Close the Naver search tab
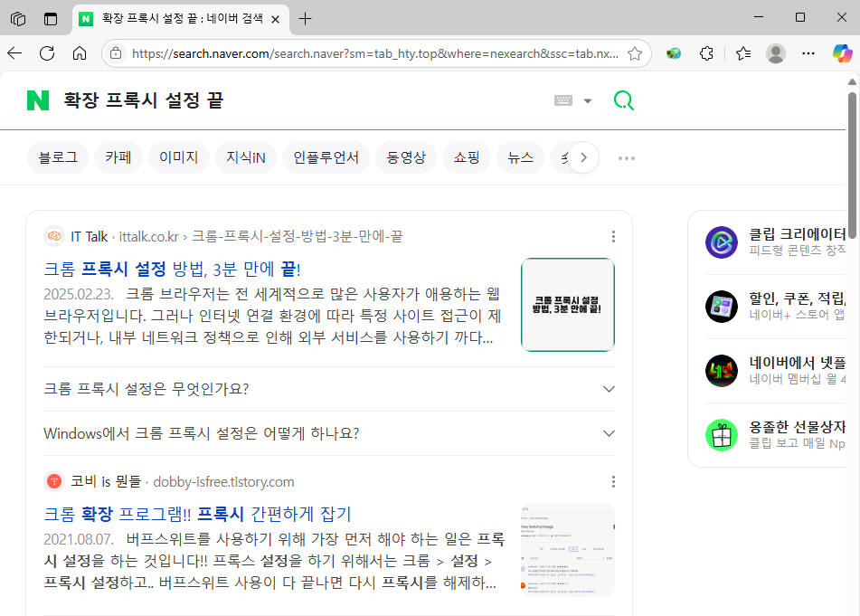The width and height of the screenshot is (860, 616). point(275,19)
